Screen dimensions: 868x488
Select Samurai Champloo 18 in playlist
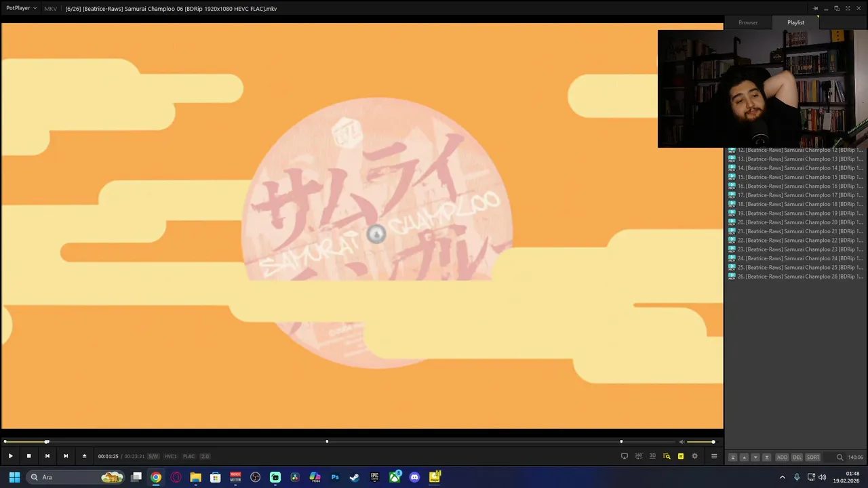(x=795, y=204)
